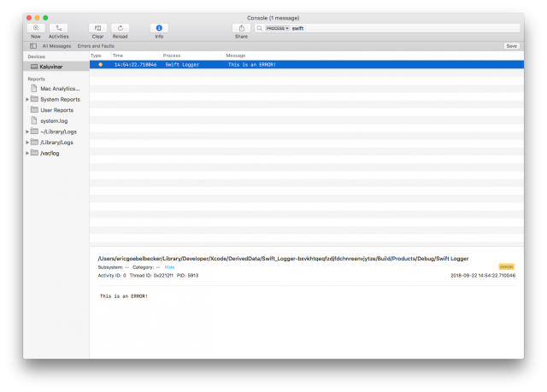Open the Info panel
547x392 pixels.
click(159, 28)
